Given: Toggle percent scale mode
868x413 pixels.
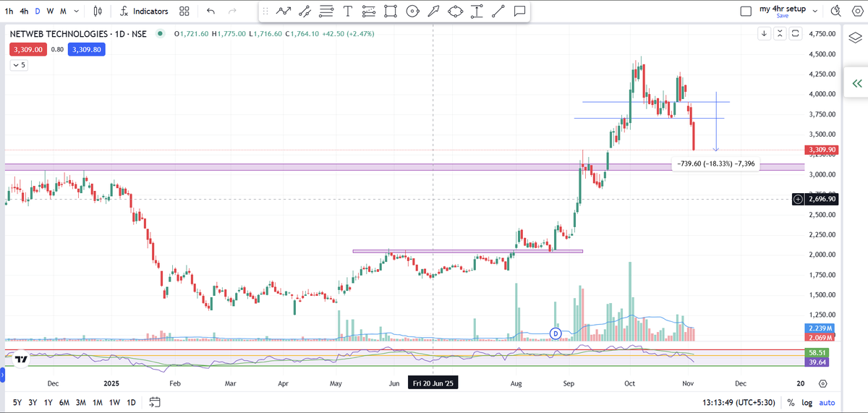Looking at the screenshot, I should pos(791,402).
